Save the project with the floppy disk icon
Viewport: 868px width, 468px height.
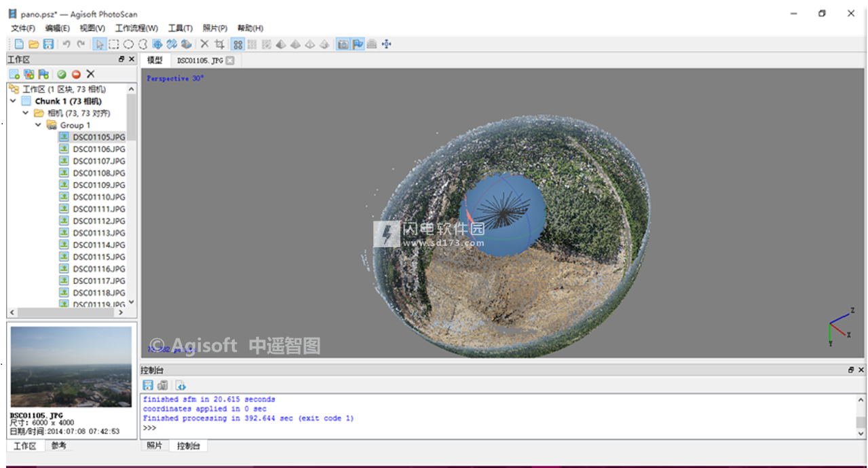click(x=48, y=44)
